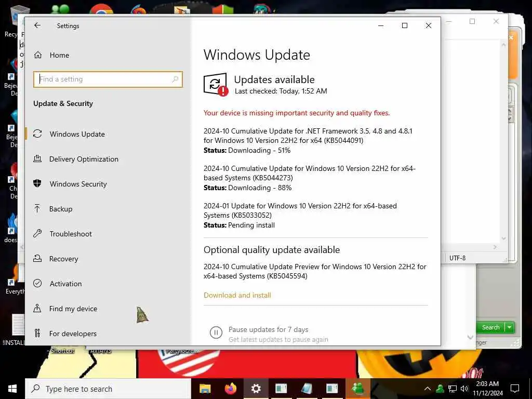Open the Windows Start menu
532x399 pixels.
point(12,389)
